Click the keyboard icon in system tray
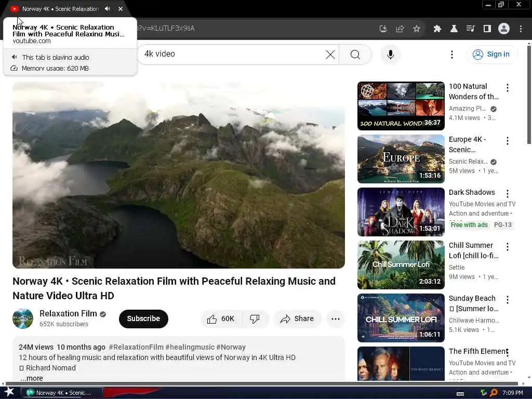The height and width of the screenshot is (399, 532). (460, 393)
